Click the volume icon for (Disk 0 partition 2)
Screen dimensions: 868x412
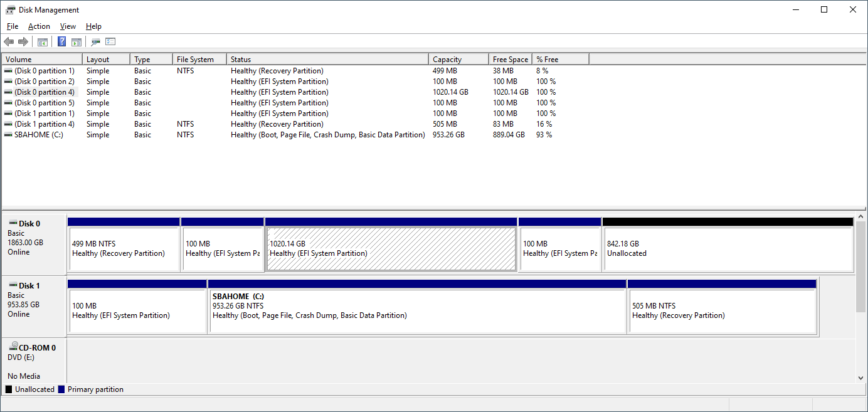pyautogui.click(x=8, y=82)
